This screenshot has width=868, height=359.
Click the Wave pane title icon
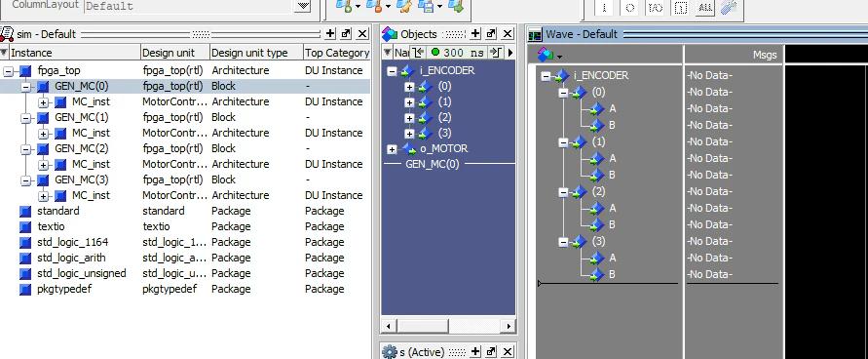(535, 35)
